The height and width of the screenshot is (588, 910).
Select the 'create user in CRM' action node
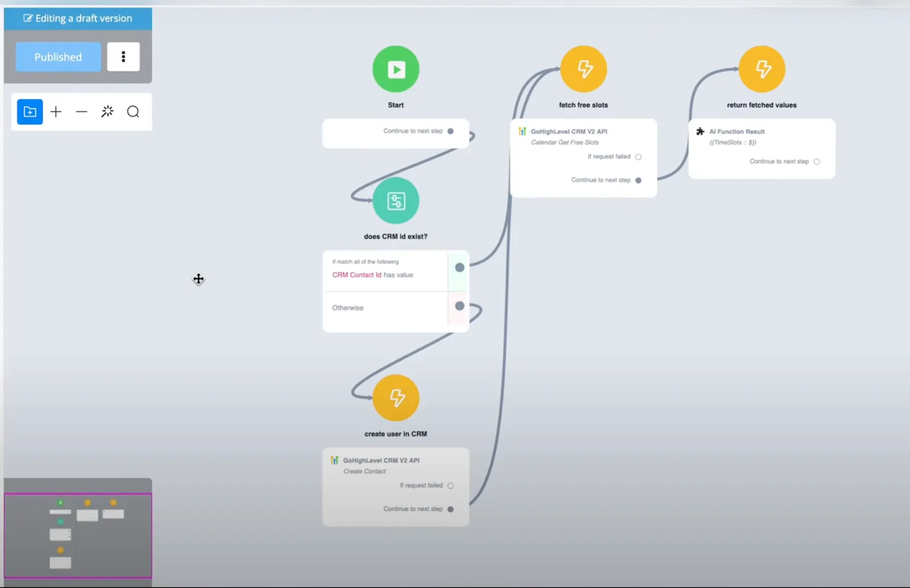396,397
